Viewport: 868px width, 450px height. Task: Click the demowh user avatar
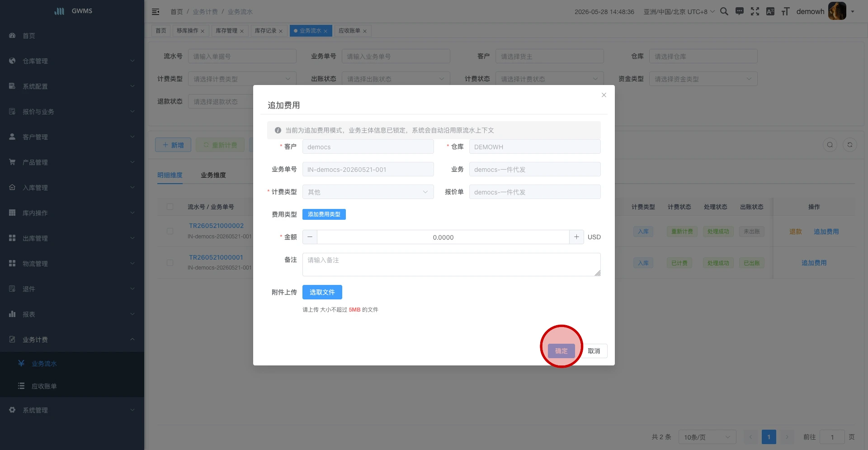tap(837, 11)
